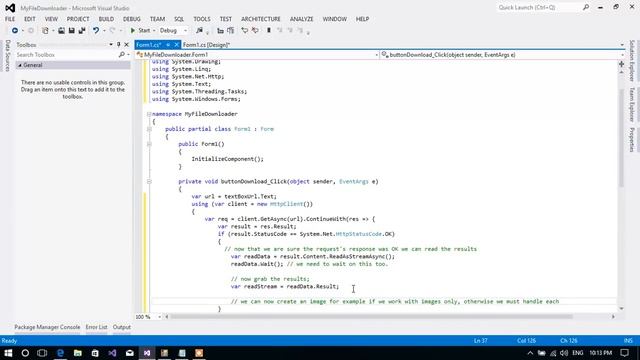Toggle pin on the Form1.cs tab
640x360 pixels.
tap(168, 45)
